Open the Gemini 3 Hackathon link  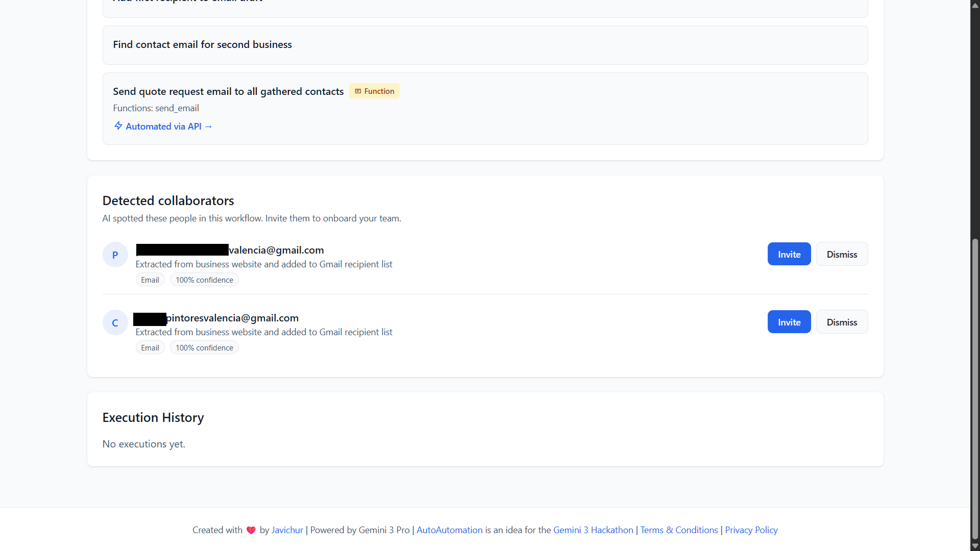593,530
